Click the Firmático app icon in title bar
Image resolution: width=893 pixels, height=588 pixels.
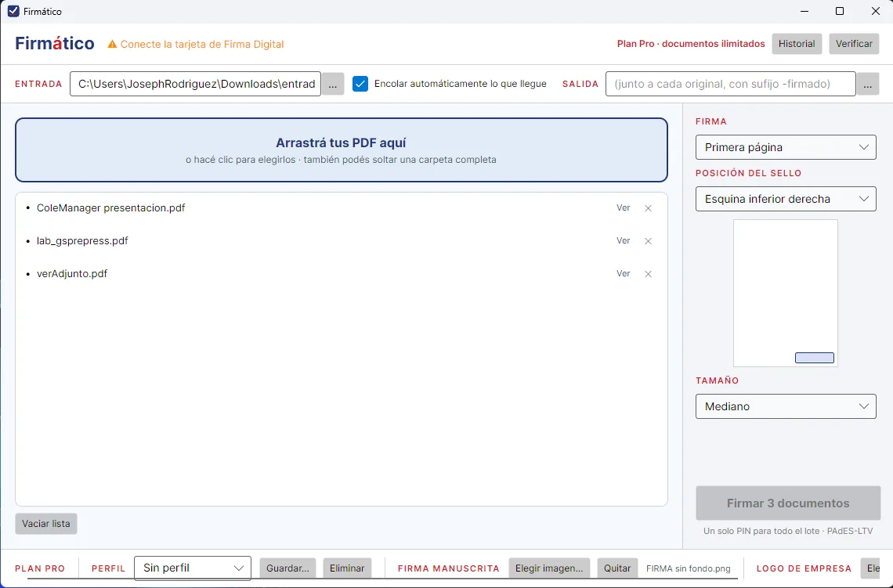(13, 12)
